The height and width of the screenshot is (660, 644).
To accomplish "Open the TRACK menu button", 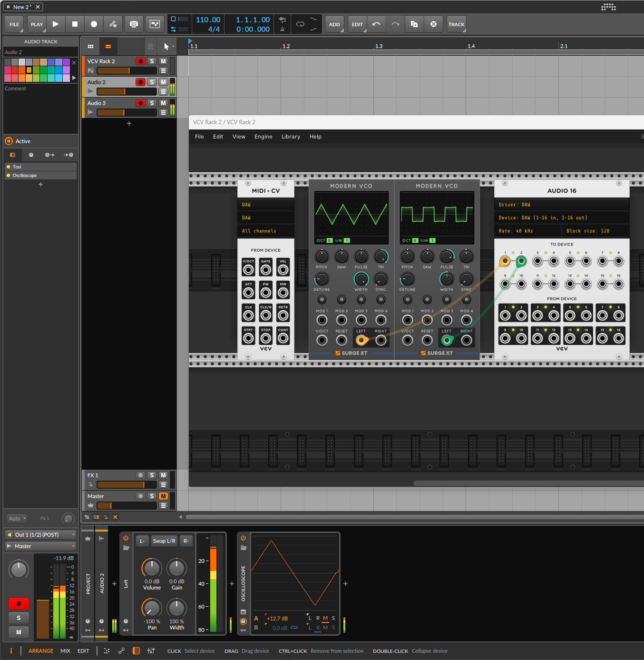I will tap(456, 24).
